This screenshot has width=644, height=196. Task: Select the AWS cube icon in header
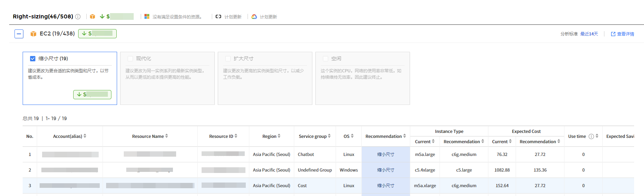coord(92,17)
